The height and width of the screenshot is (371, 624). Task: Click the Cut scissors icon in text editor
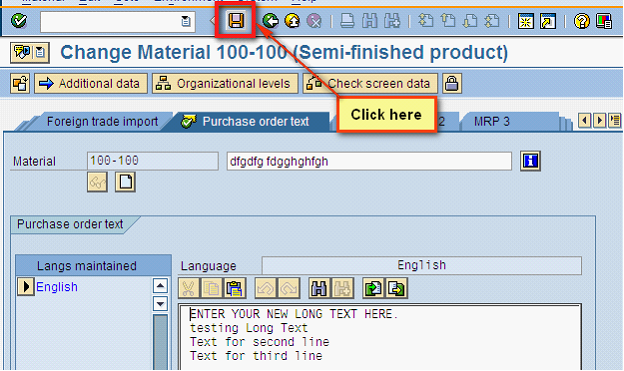click(x=189, y=288)
